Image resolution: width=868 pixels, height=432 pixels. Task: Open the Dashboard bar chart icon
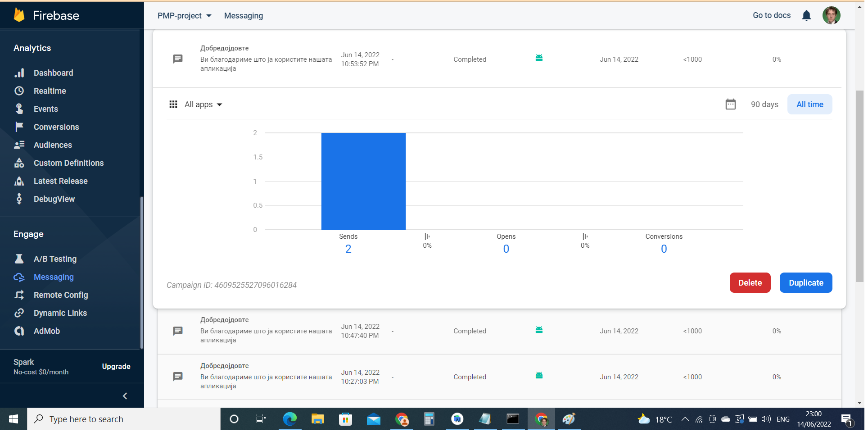tap(19, 73)
